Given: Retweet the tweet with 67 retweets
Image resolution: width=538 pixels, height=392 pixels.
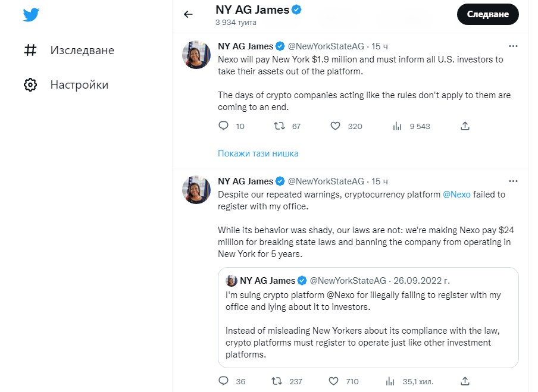Looking at the screenshot, I should pyautogui.click(x=279, y=126).
